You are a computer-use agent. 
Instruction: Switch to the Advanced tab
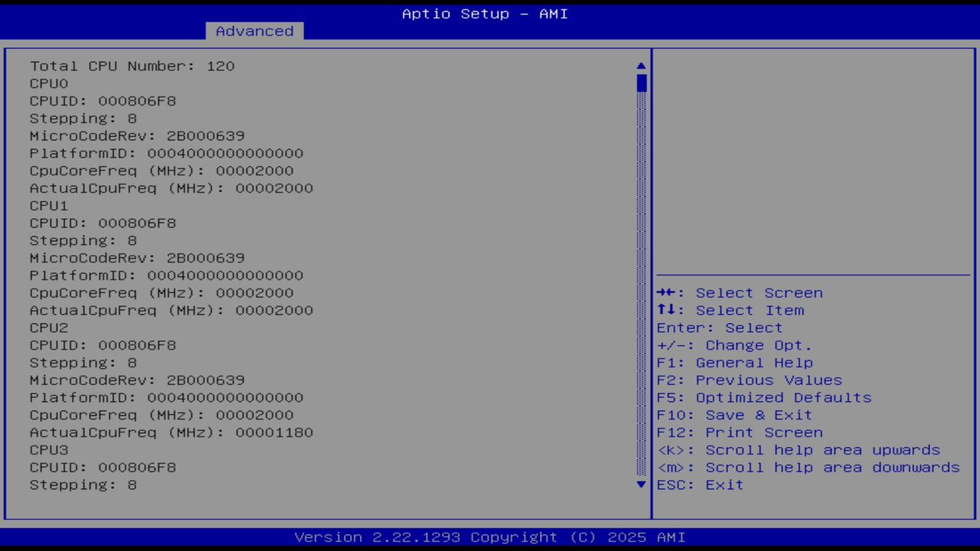pyautogui.click(x=254, y=31)
